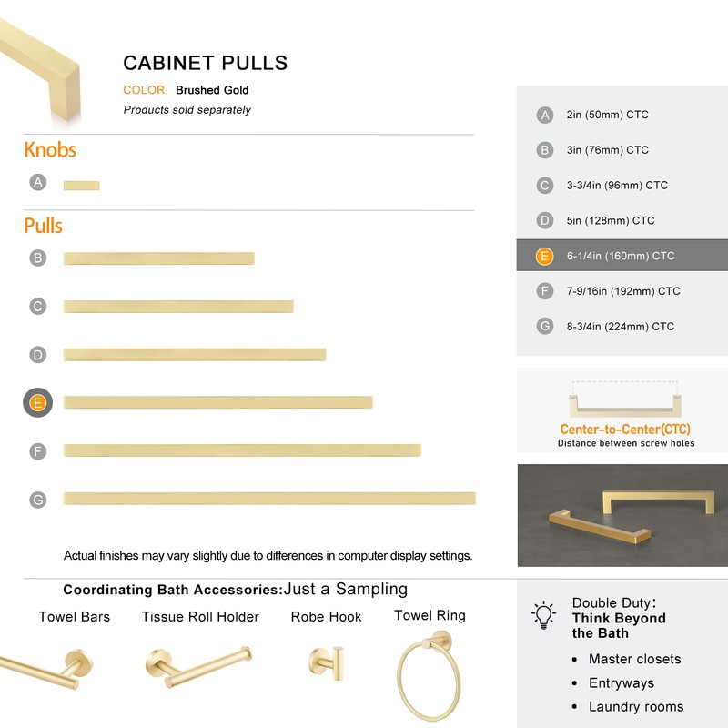Screen dimensions: 728x728
Task: Click the lightbulb icon near Double Duty
Action: [543, 615]
